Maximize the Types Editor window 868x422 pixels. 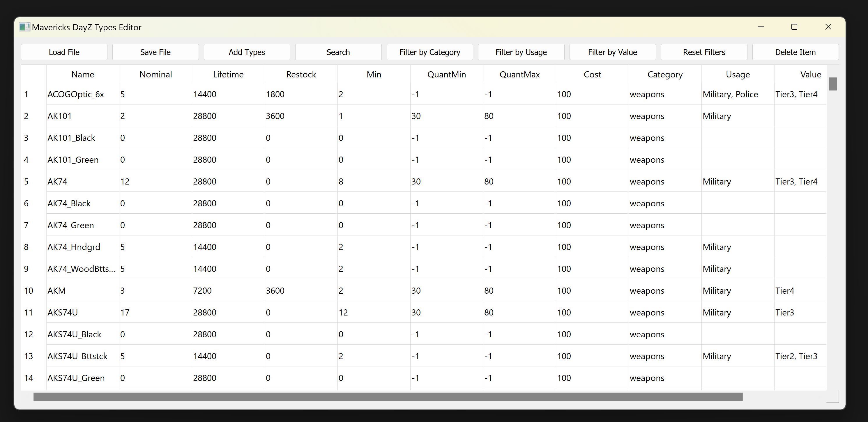pyautogui.click(x=794, y=27)
